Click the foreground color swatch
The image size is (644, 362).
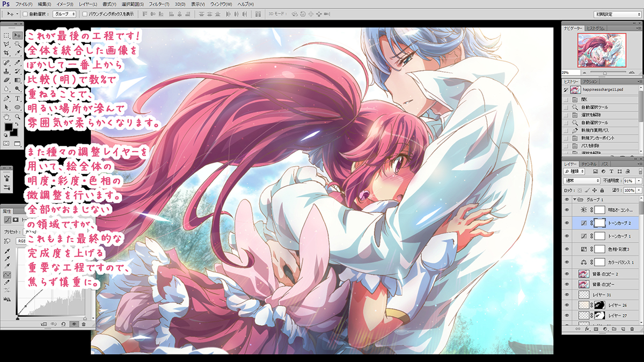click(9, 128)
